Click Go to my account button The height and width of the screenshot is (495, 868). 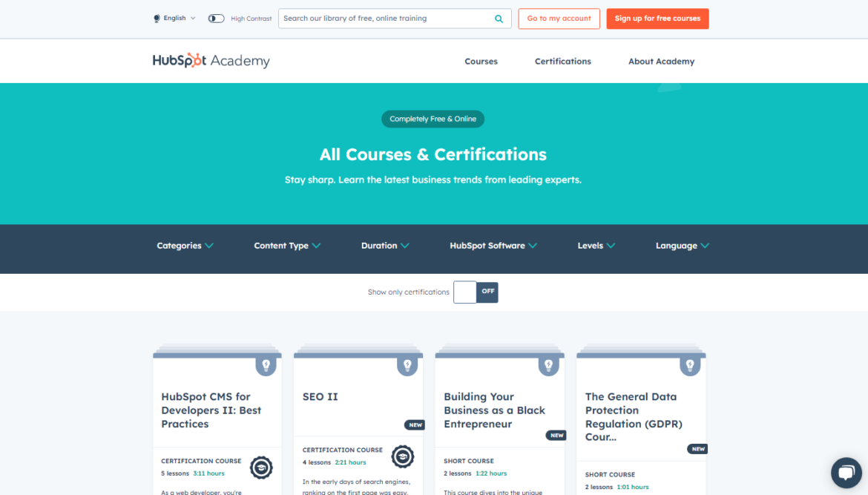(559, 19)
